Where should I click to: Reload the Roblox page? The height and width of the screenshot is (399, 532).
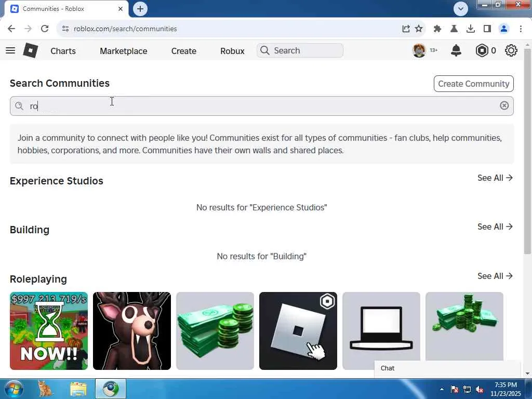(45, 29)
